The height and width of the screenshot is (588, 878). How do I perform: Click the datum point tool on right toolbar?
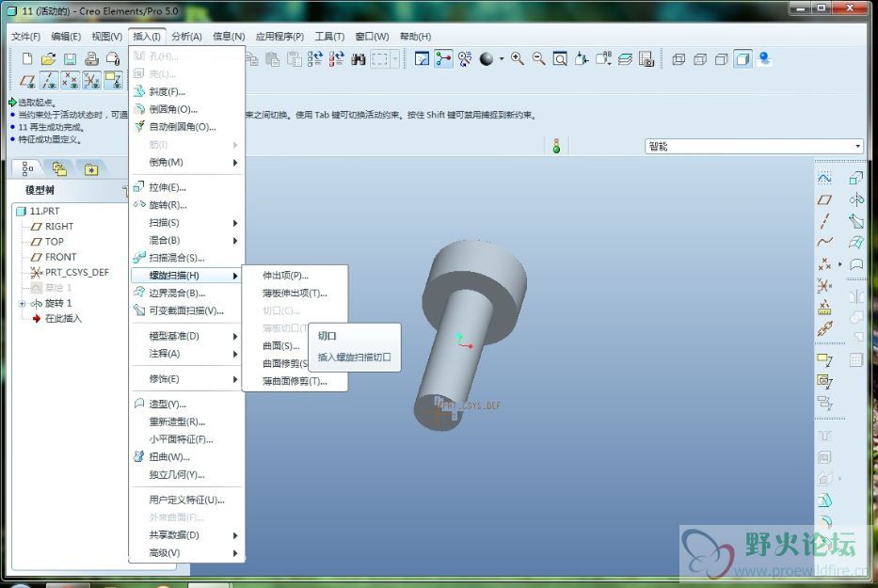tap(824, 263)
